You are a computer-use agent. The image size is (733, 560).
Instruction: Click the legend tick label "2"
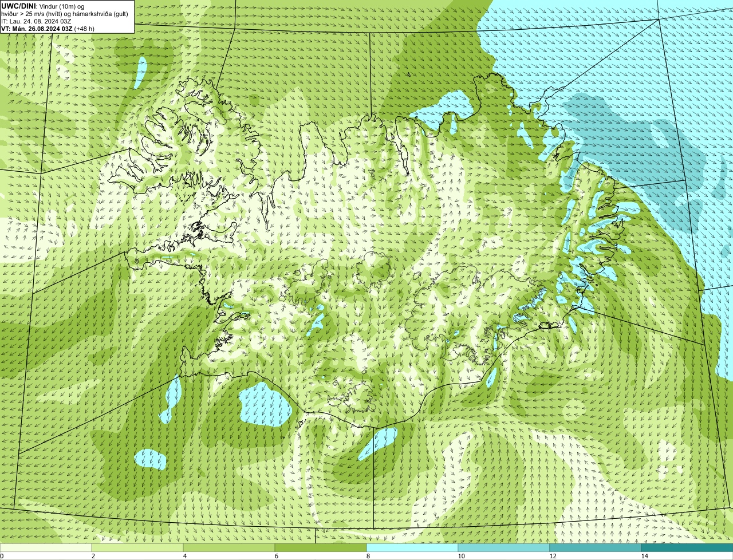(x=93, y=556)
